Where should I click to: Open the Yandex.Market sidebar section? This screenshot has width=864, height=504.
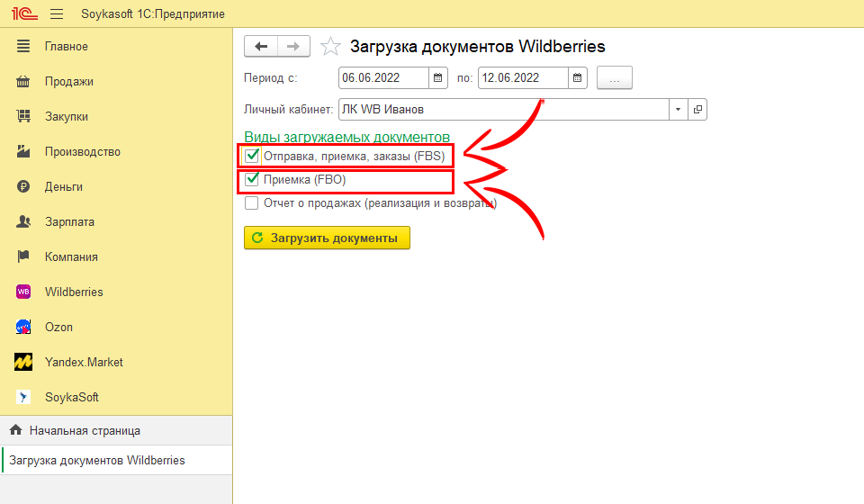84,362
